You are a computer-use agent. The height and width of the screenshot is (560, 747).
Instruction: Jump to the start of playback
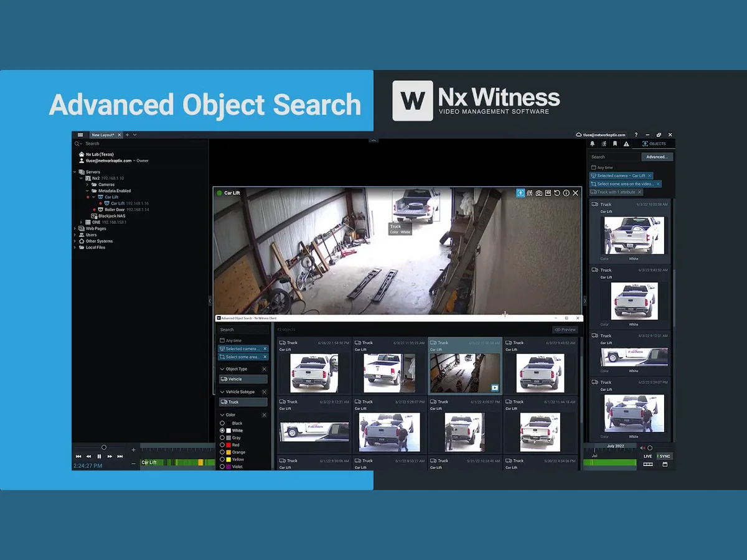[x=78, y=457]
